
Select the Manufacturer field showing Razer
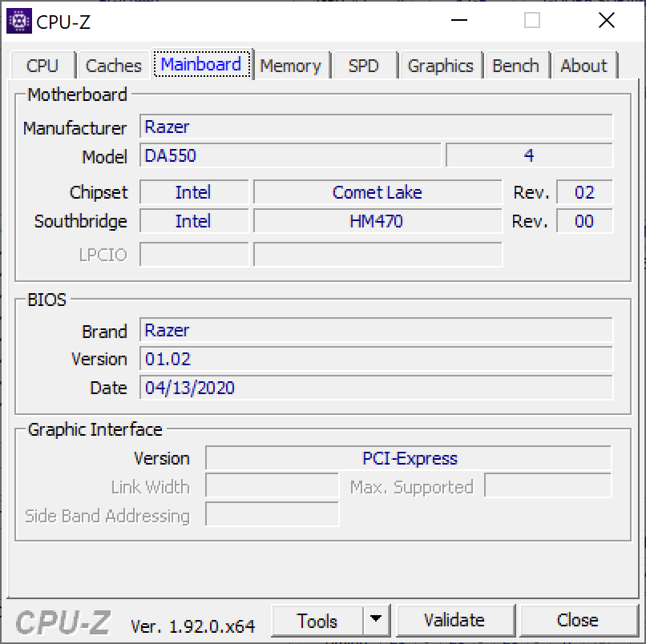(x=376, y=127)
